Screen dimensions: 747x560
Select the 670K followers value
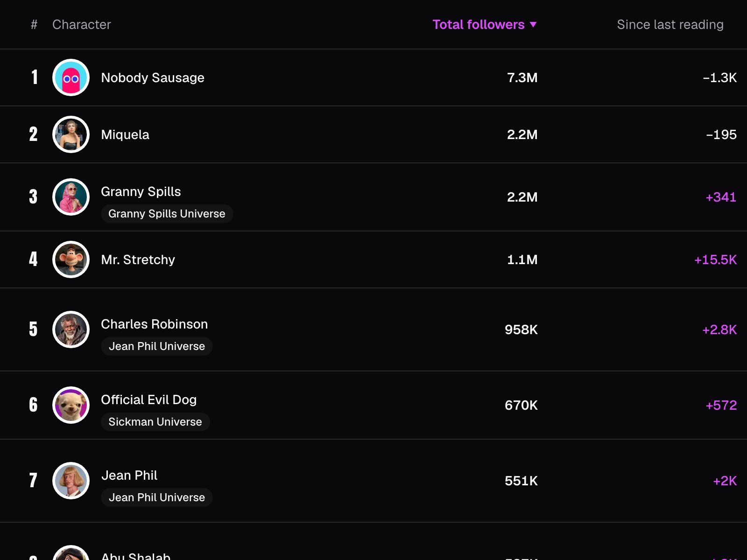point(521,405)
